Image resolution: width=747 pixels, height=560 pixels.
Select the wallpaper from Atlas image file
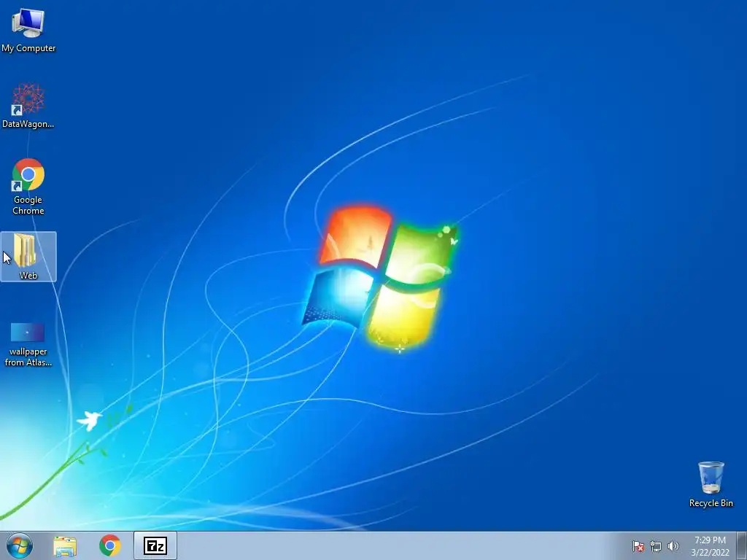click(x=28, y=344)
